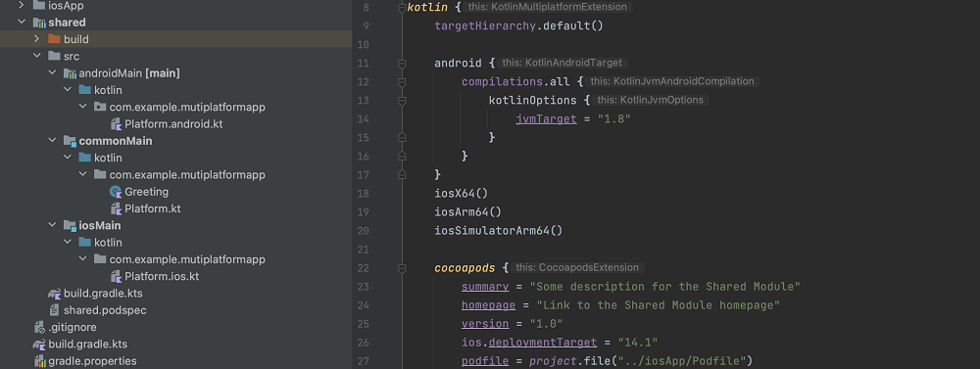The width and height of the screenshot is (980, 369).
Task: Click the androidMain module folder icon
Action: [70, 73]
